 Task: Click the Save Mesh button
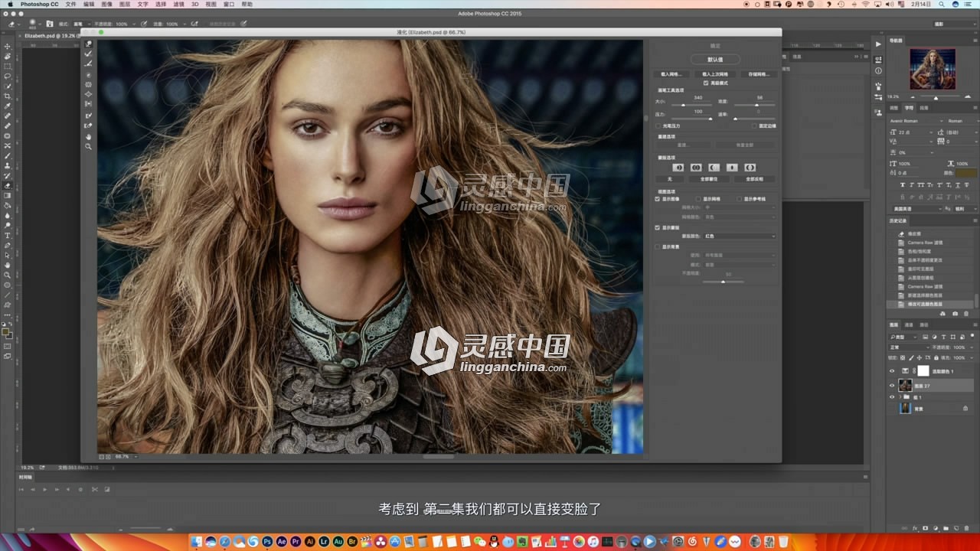[x=759, y=74]
